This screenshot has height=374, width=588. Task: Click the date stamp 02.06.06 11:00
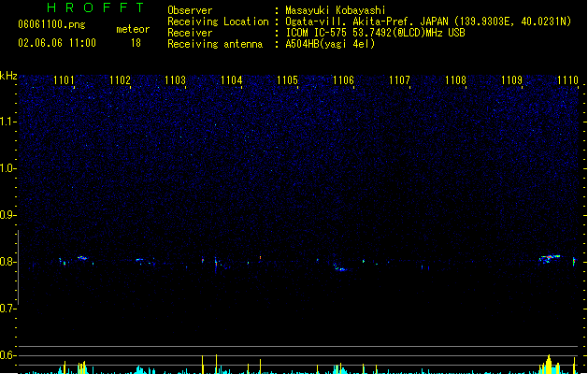pos(57,43)
